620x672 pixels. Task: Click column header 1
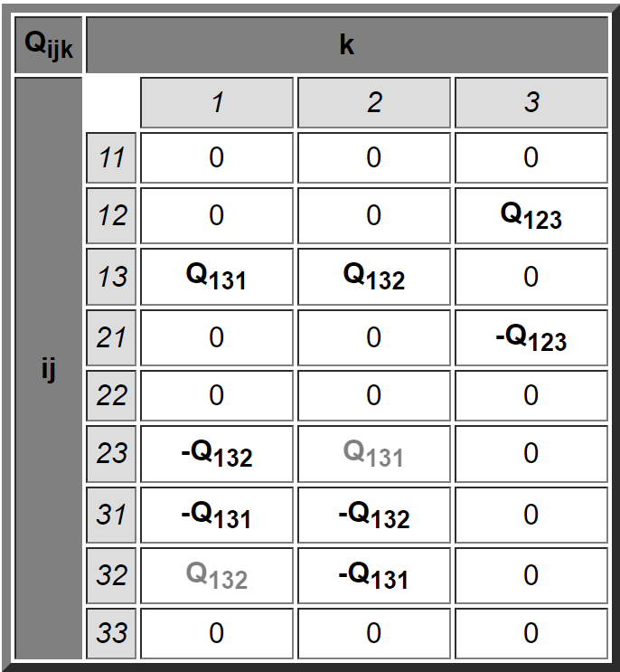coord(217,102)
